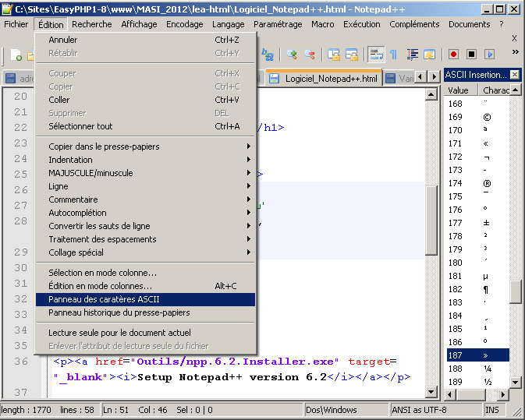
Task: Expand the MAJUSCULE/minuscule submenu
Action: (x=145, y=173)
